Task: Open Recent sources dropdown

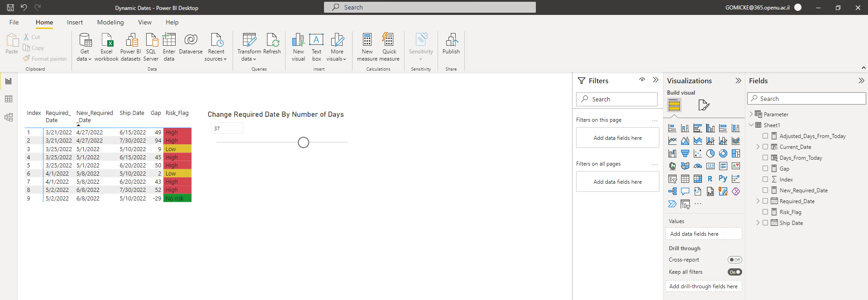Action: click(215, 47)
